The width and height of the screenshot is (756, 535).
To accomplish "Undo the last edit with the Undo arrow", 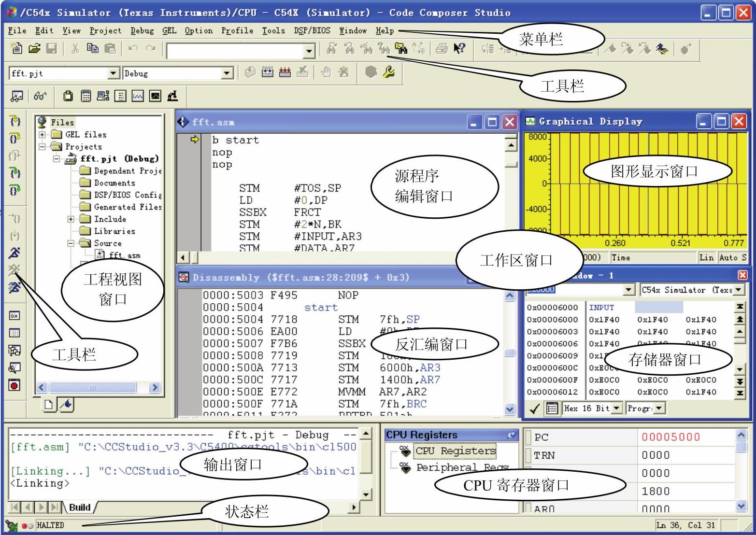I will pyautogui.click(x=133, y=48).
